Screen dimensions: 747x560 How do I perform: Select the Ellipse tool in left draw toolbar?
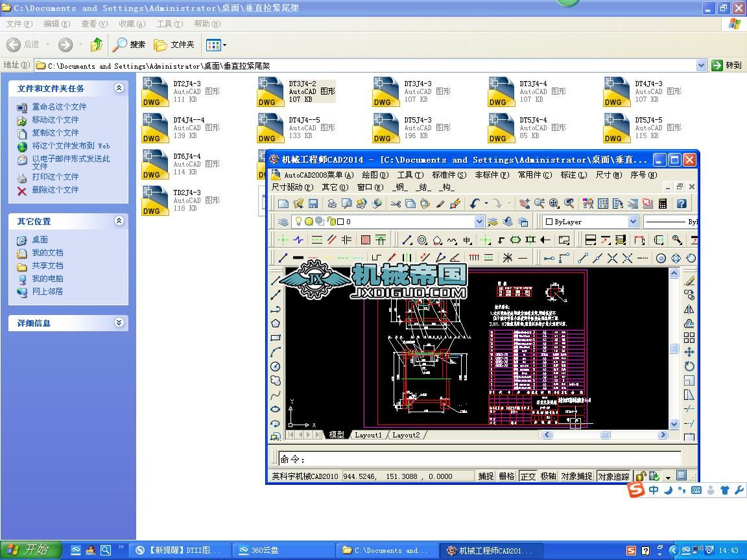pos(276,410)
